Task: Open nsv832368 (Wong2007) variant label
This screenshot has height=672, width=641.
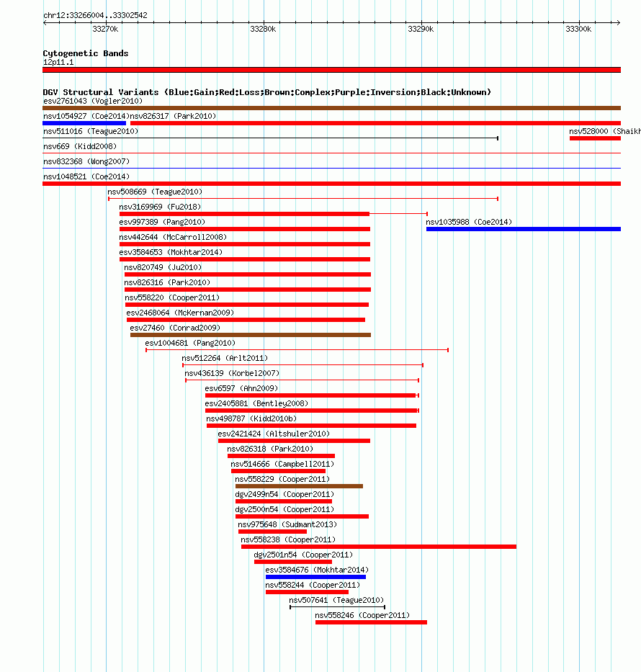Action: click(86, 161)
